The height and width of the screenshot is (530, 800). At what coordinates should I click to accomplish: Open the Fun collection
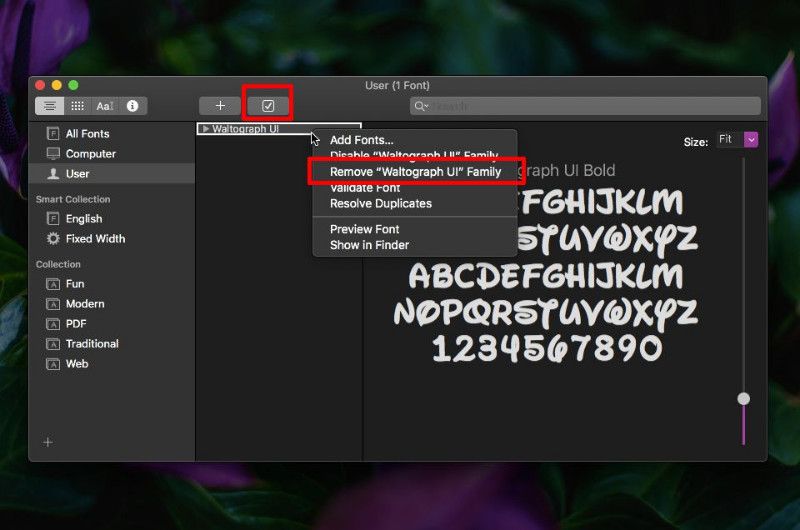pyautogui.click(x=75, y=284)
